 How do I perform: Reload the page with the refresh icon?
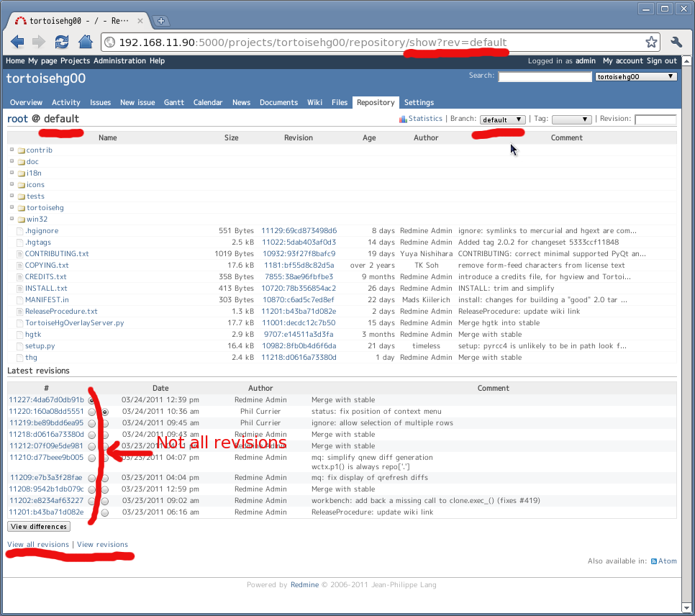click(x=62, y=42)
